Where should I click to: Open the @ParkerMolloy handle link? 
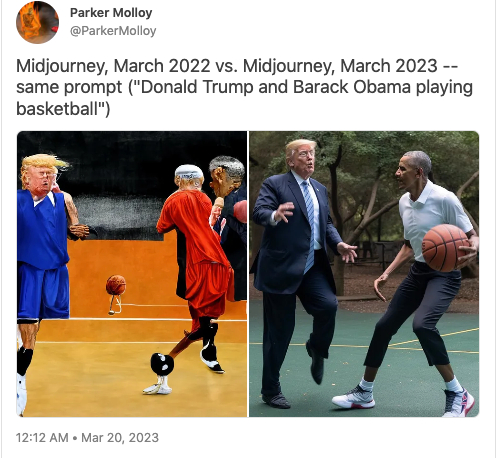(x=113, y=31)
